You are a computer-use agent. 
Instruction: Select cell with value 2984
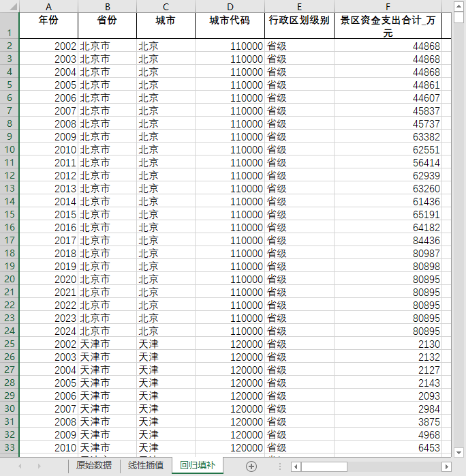[388, 408]
